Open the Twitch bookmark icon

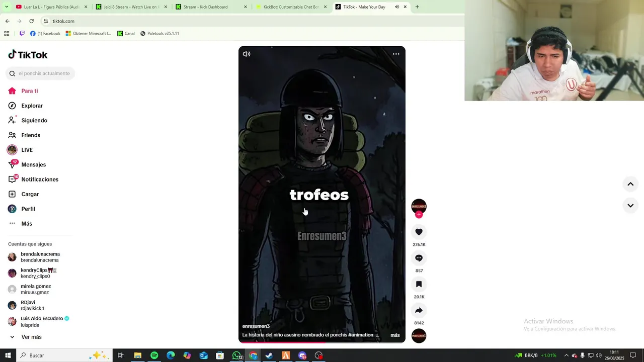pos(22,34)
